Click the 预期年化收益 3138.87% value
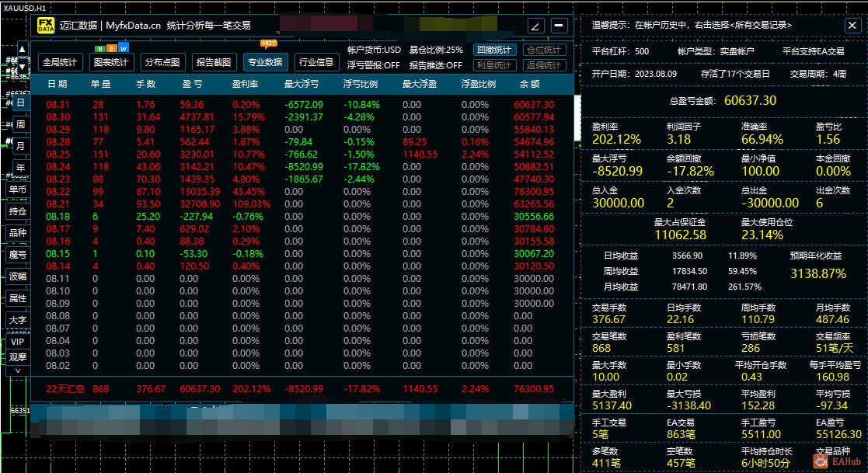The image size is (868, 473). [x=817, y=273]
